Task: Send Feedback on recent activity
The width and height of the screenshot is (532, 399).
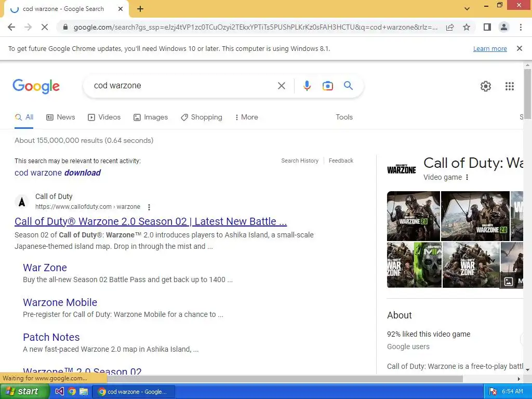Action: click(341, 161)
